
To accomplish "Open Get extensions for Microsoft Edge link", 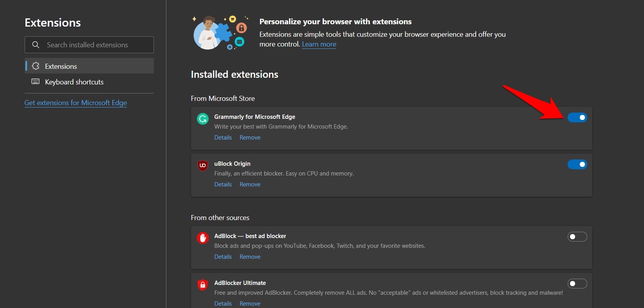I will 76,103.
